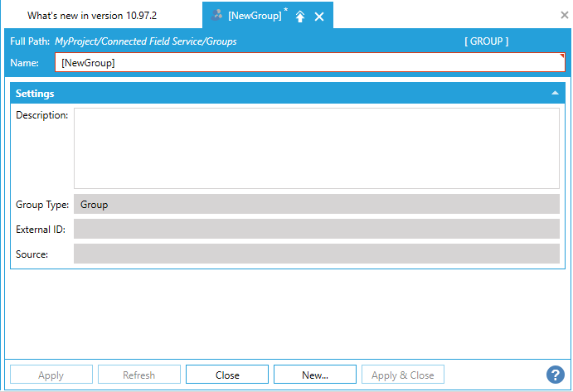Click the Source field
Viewport: 573px width, 392px height.
316,254
